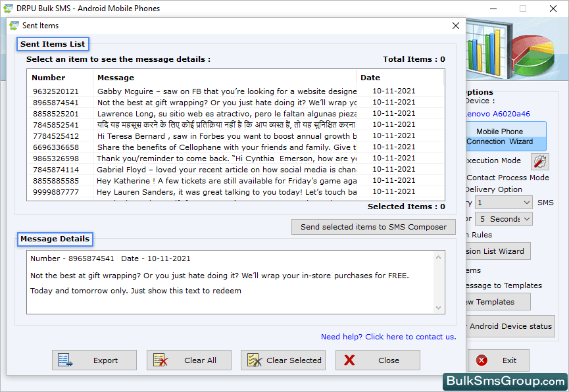Open the Need help contact us link
Image resolution: width=569 pixels, height=392 pixels.
click(x=388, y=337)
